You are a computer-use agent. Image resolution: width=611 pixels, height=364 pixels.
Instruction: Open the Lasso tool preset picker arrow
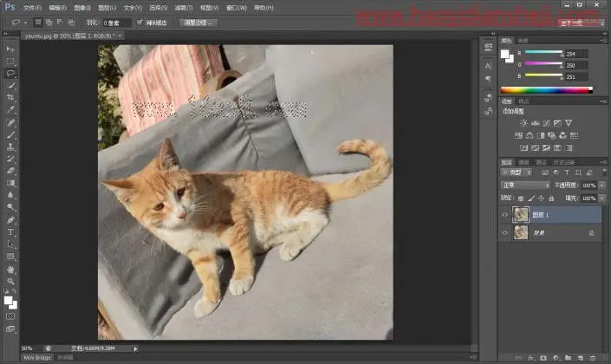pyautogui.click(x=26, y=23)
